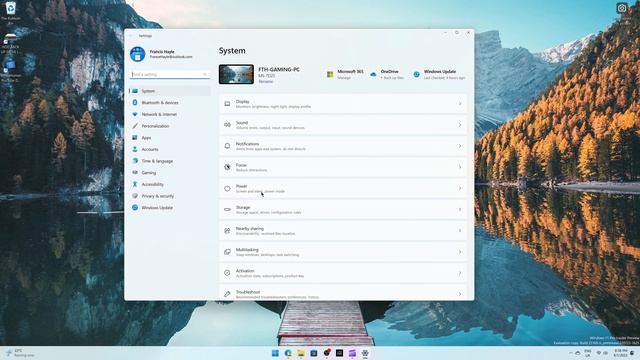
Task: Click the Microsoft 365 Manage link
Action: point(344,78)
